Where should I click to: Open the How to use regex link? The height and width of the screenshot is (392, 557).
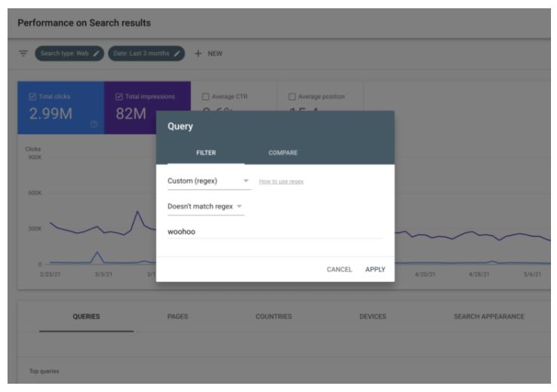[281, 182]
